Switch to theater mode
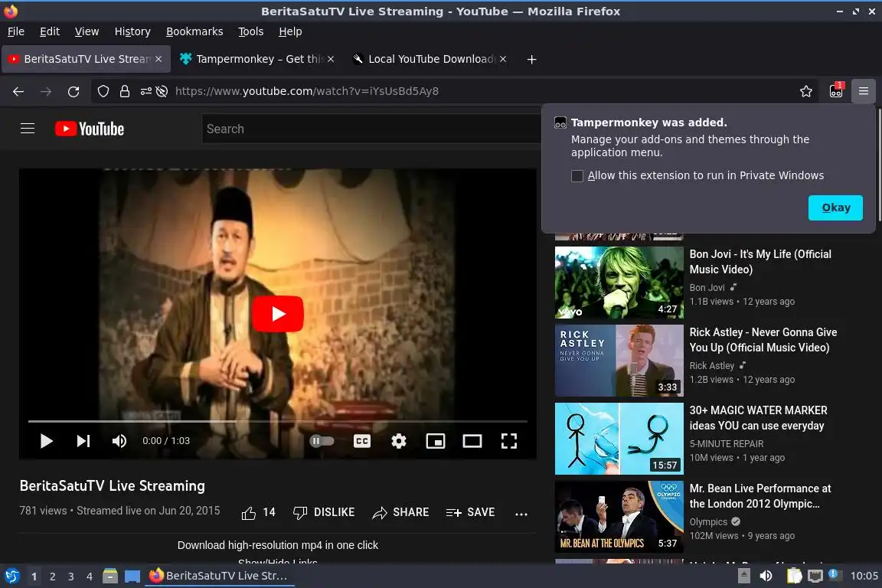 [472, 441]
